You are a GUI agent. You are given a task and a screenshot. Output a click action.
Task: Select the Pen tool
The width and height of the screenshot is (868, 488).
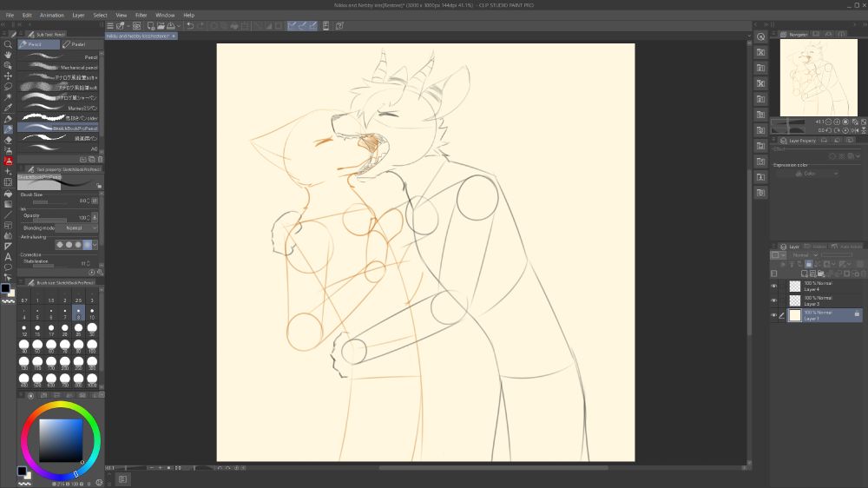point(8,119)
